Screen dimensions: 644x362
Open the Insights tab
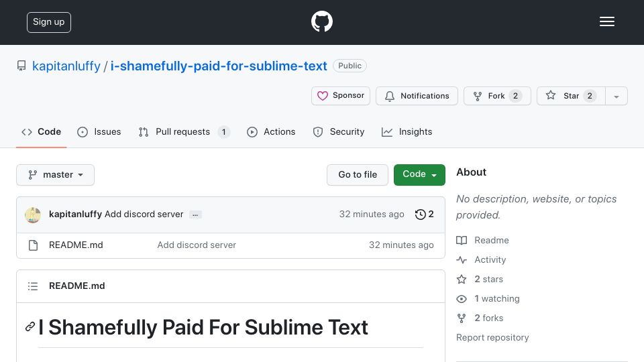click(407, 132)
